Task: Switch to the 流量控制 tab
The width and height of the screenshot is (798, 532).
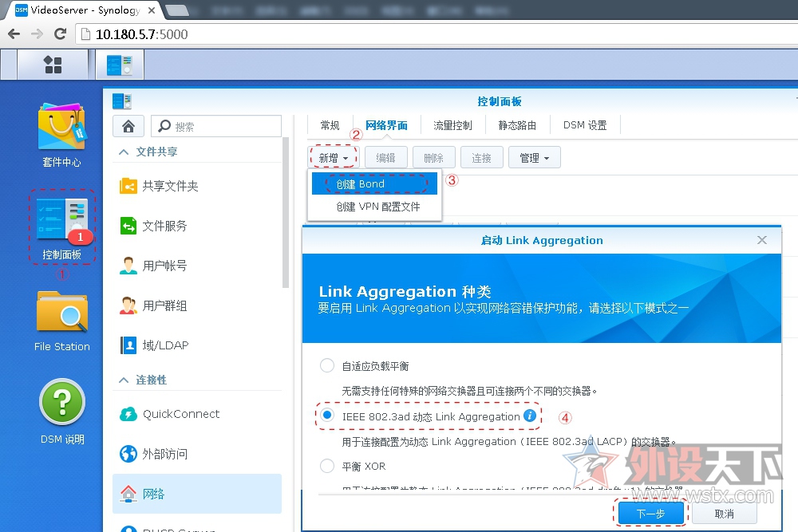Action: click(x=452, y=125)
